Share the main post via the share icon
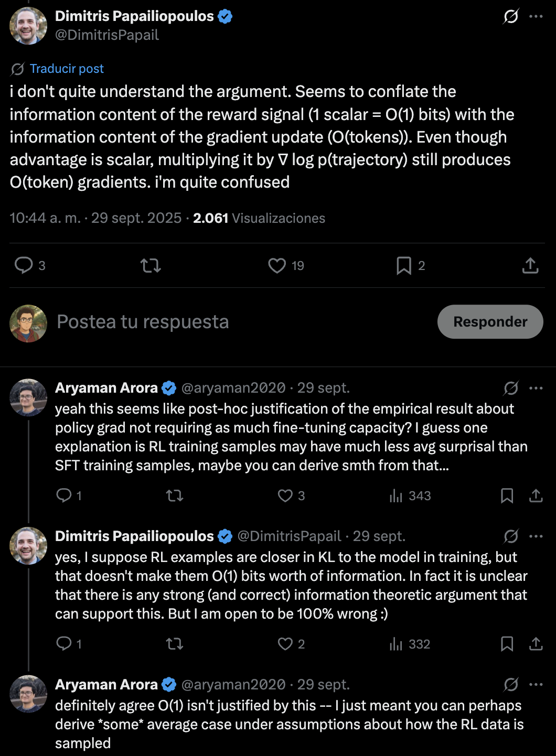The height and width of the screenshot is (756, 556). point(530,265)
